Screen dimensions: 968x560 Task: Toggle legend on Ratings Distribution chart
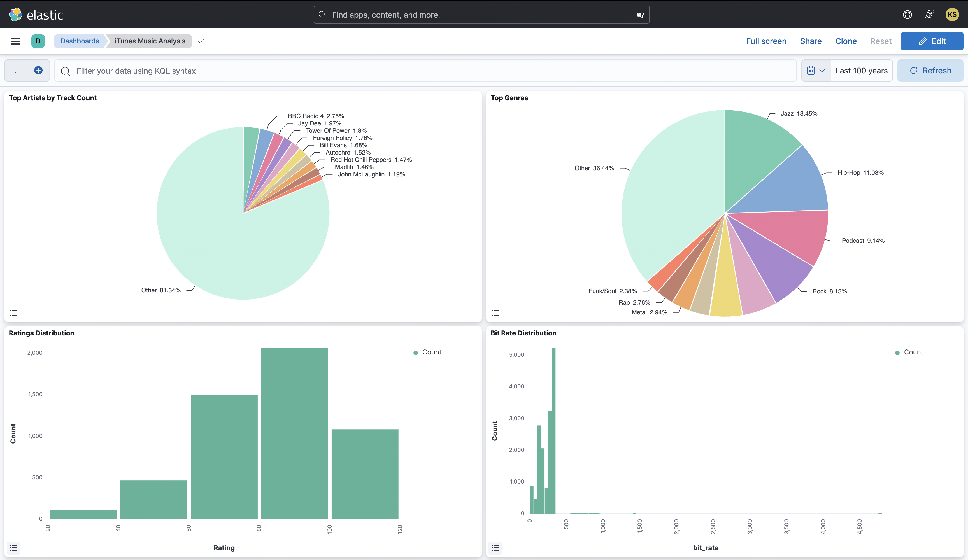[13, 548]
